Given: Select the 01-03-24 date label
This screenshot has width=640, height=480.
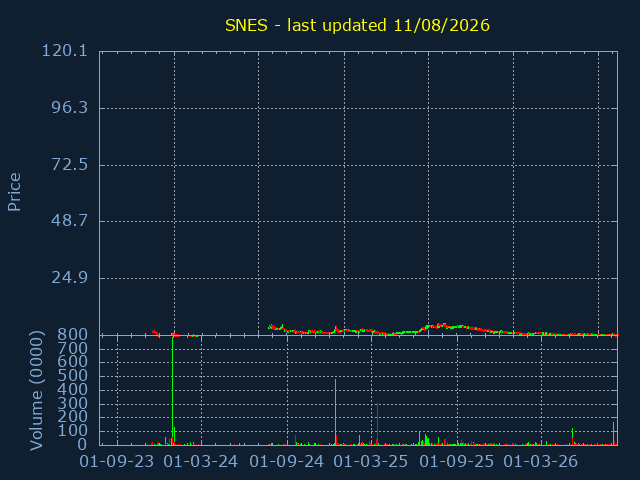Looking at the screenshot, I should click(x=200, y=462).
